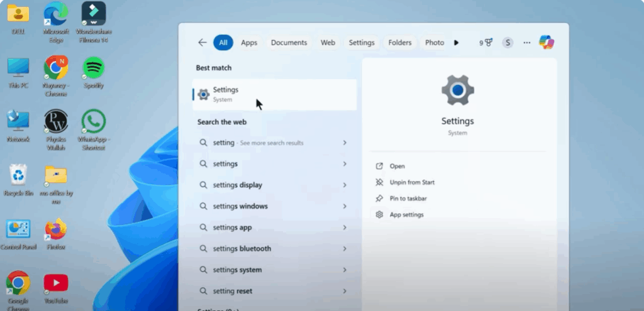Select the All filter tab
Screen dimensions: 644x311
(223, 43)
